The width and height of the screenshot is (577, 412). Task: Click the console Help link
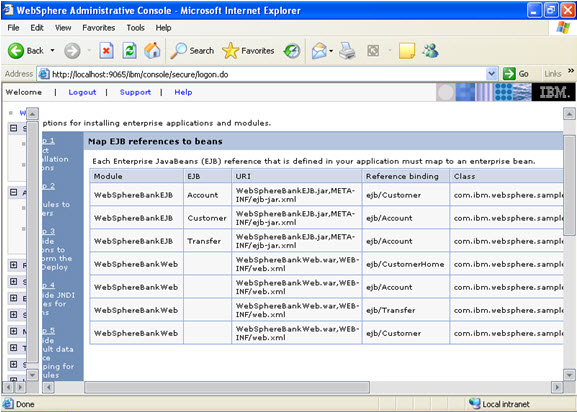tap(183, 92)
